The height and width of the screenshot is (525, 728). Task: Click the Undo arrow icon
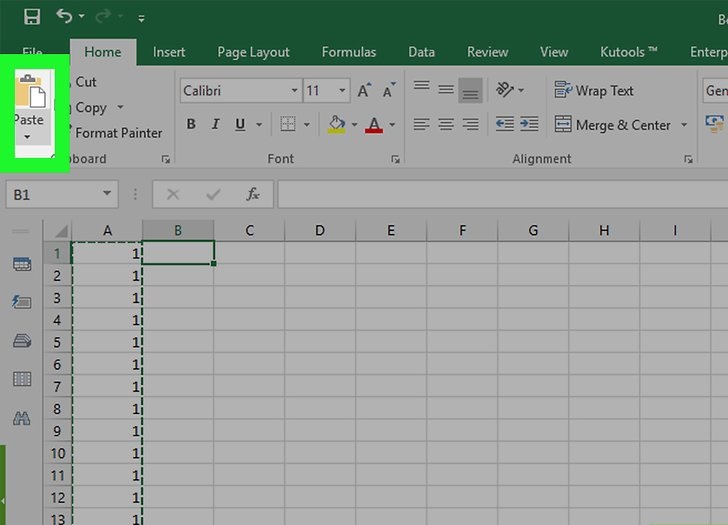[x=64, y=17]
